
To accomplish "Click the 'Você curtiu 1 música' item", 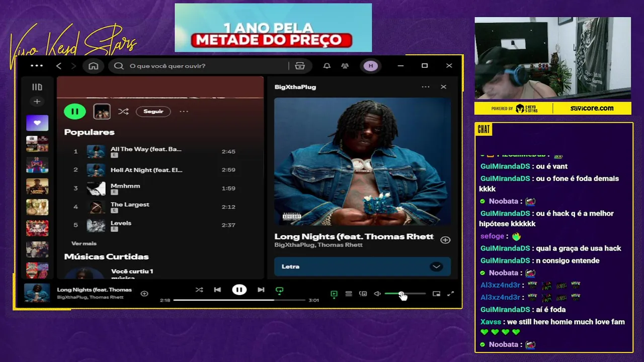I will [132, 274].
